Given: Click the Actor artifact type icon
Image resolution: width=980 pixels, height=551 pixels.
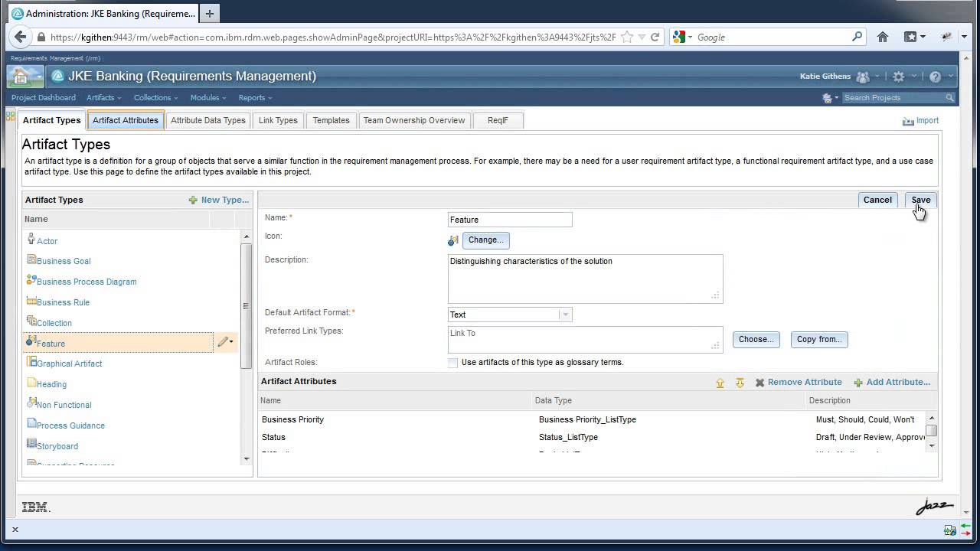Looking at the screenshot, I should 31,240.
